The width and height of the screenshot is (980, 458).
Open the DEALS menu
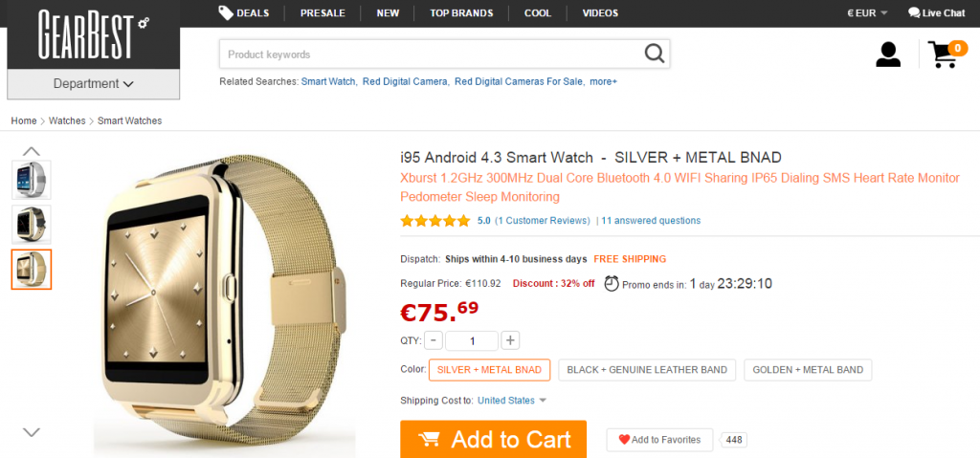pyautogui.click(x=244, y=13)
